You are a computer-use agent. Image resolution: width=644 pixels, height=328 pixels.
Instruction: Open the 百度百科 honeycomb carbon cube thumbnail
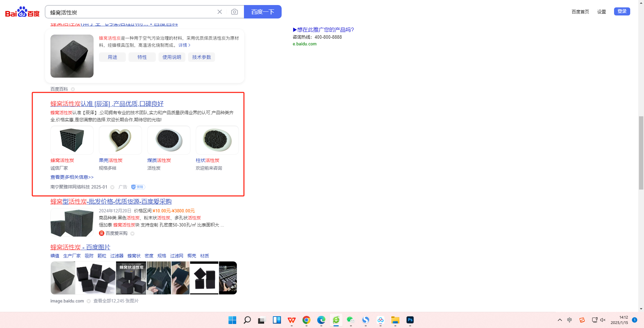[72, 56]
